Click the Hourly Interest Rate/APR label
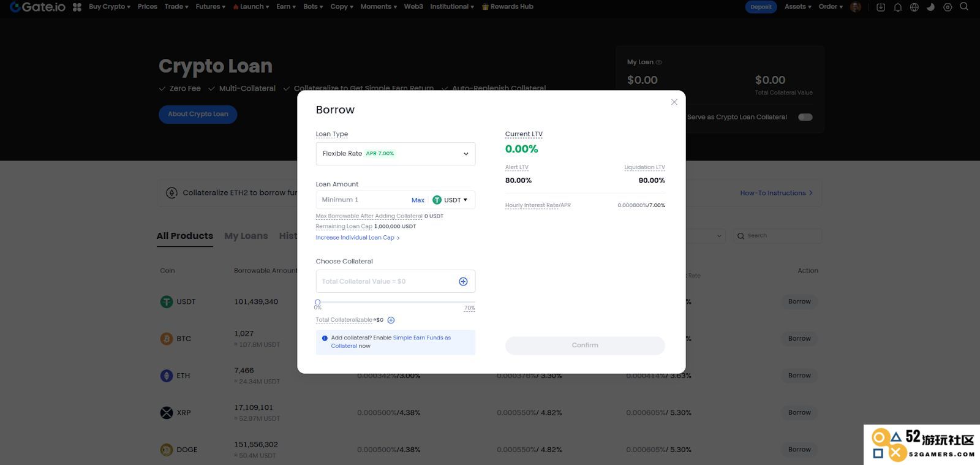 [x=538, y=205]
